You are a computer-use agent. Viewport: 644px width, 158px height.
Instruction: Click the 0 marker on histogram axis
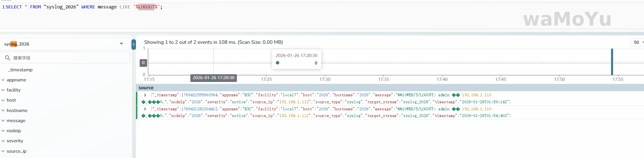(x=143, y=63)
